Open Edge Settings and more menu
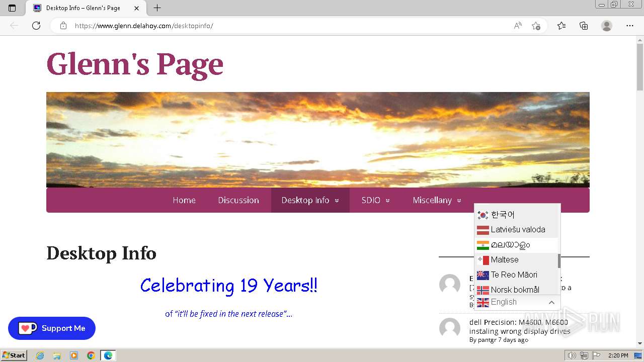Viewport: 644px width, 362px height. (x=630, y=26)
